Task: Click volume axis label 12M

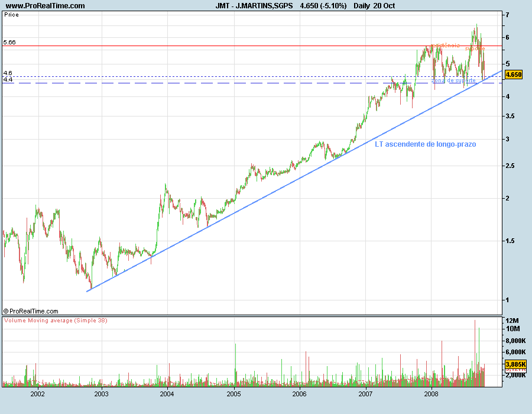Action: (512, 321)
